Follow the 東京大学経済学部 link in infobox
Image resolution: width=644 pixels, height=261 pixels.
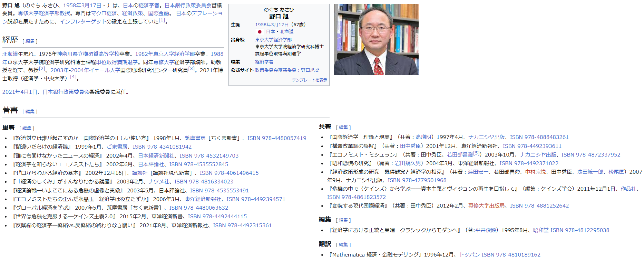[x=273, y=40]
